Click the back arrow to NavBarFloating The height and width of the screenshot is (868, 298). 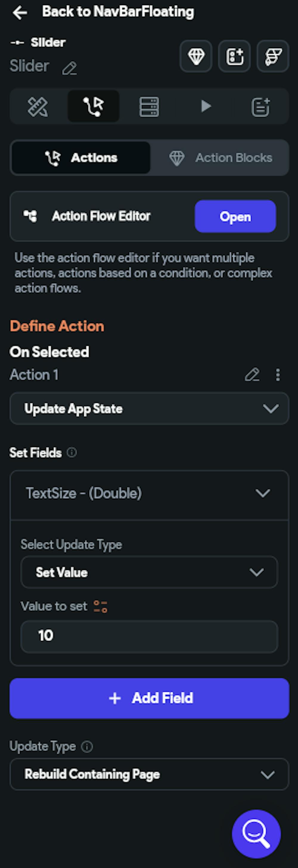tap(20, 12)
